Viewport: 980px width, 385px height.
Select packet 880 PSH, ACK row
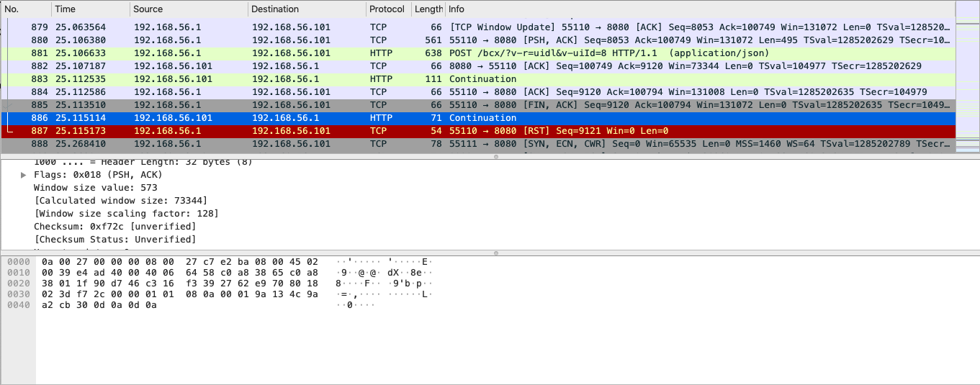pyautogui.click(x=478, y=40)
